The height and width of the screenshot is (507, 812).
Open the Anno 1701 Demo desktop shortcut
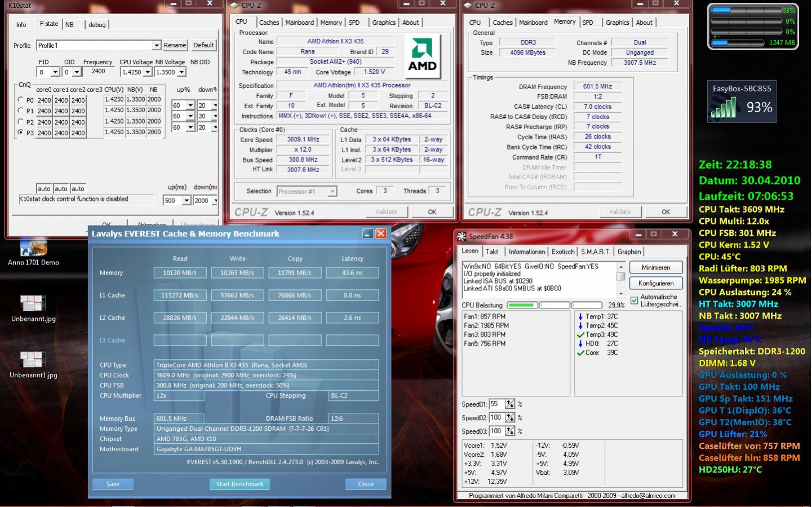[33, 252]
